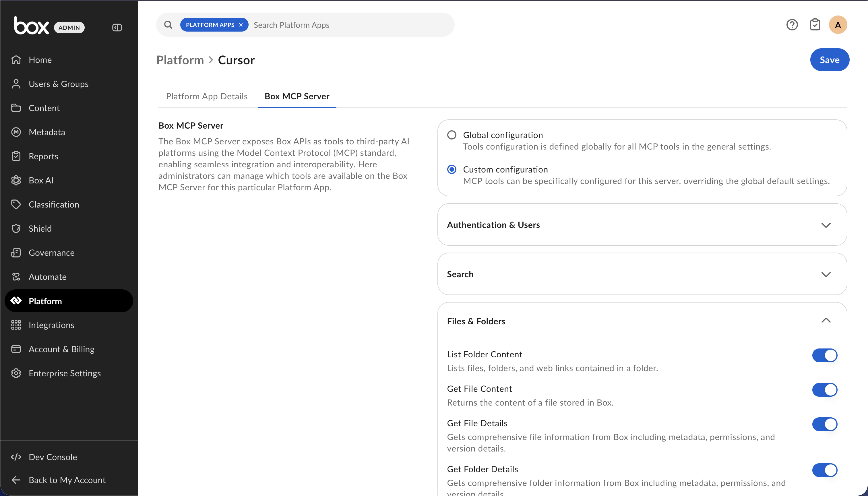
Task: Click the back arrow icon for My Account
Action: 16,480
